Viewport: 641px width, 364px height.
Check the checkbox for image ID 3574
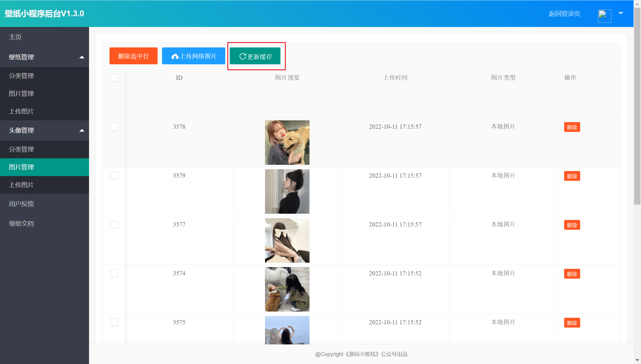[114, 273]
